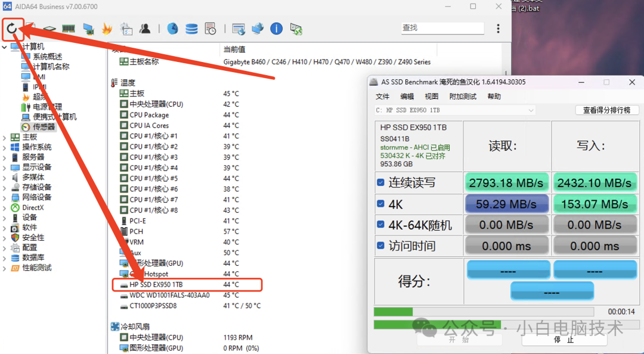Open the 视图 menu in AS SSD

pyautogui.click(x=432, y=97)
